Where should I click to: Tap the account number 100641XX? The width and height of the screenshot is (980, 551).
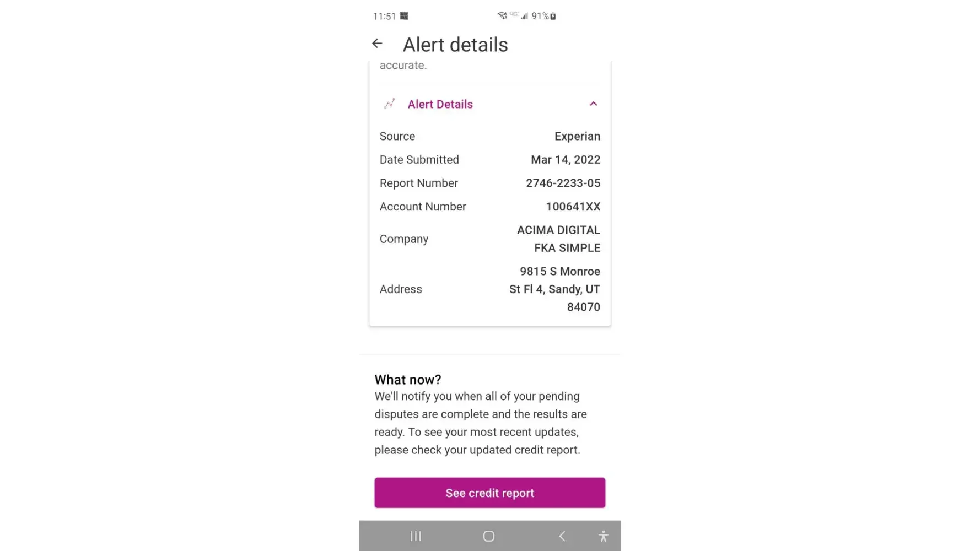[573, 207]
